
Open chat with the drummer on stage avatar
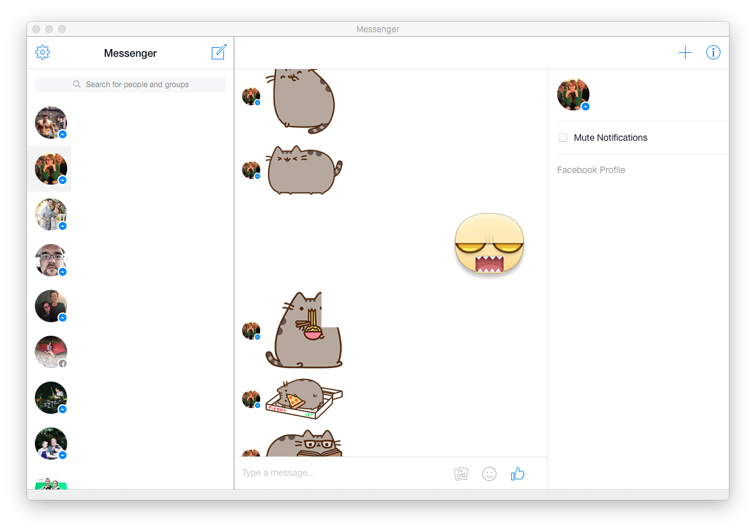click(x=50, y=398)
